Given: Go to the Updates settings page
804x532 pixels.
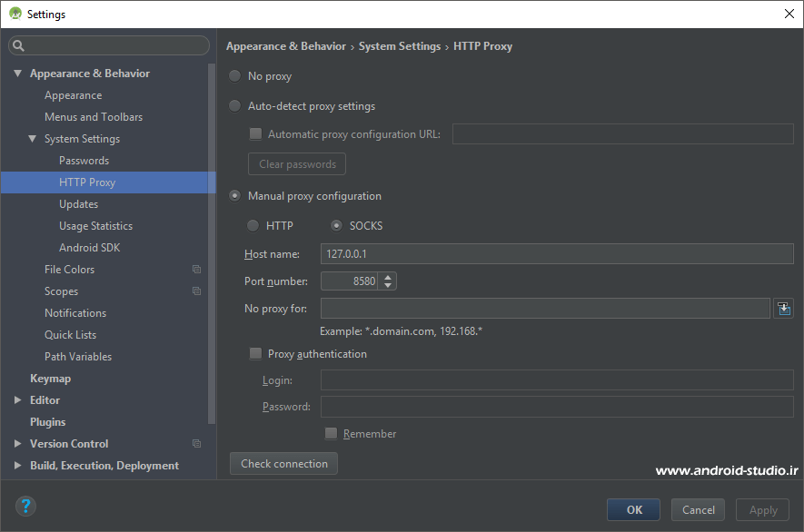Looking at the screenshot, I should pyautogui.click(x=78, y=204).
